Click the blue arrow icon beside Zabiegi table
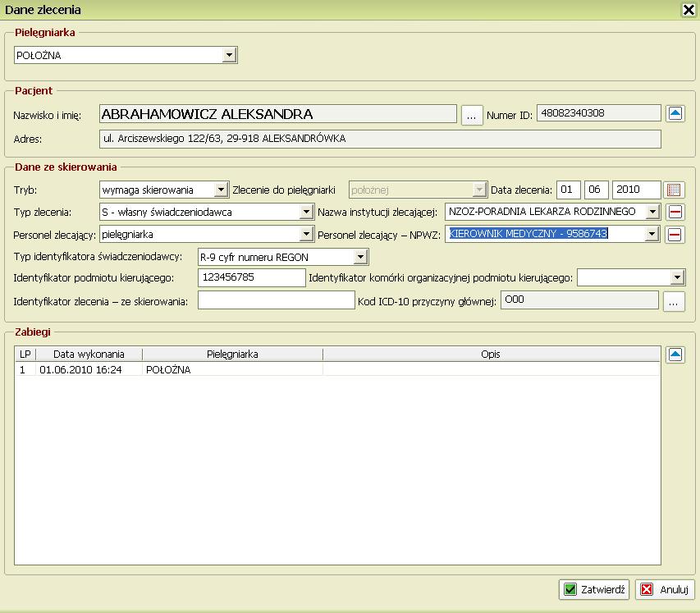Viewport: 700px width, 613px height. (x=675, y=355)
